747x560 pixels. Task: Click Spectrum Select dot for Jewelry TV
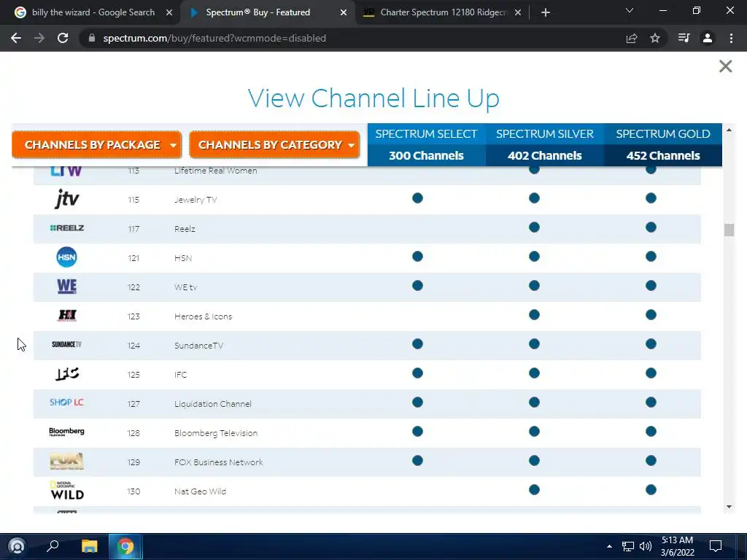(418, 198)
